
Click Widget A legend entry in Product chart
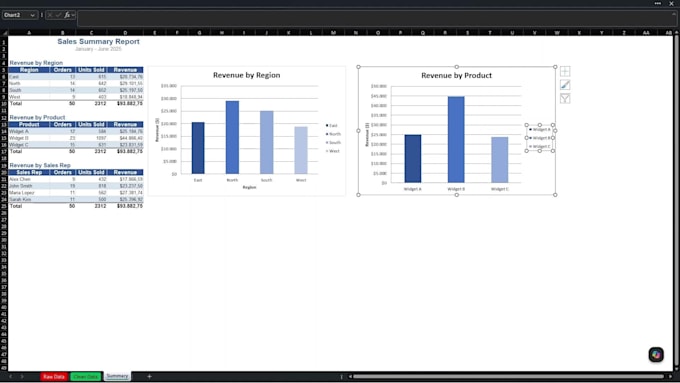tap(539, 130)
